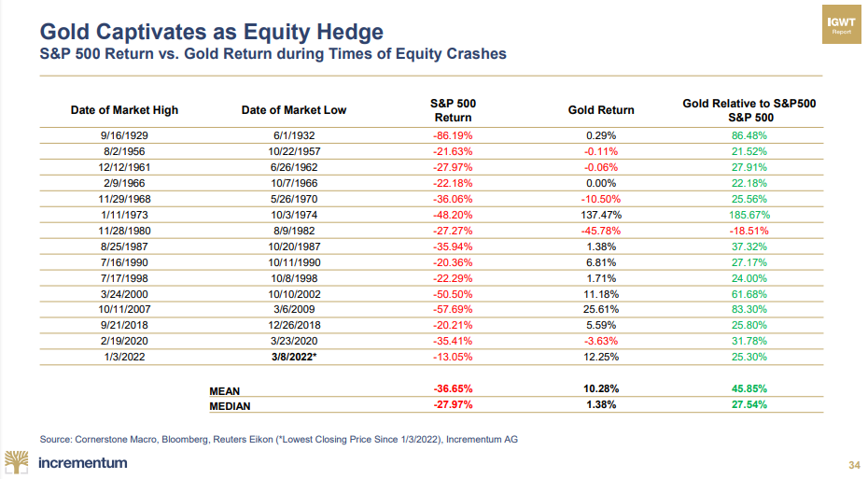Click the Incrementum tree logo icon
Image resolution: width=868 pixels, height=479 pixels.
click(18, 461)
